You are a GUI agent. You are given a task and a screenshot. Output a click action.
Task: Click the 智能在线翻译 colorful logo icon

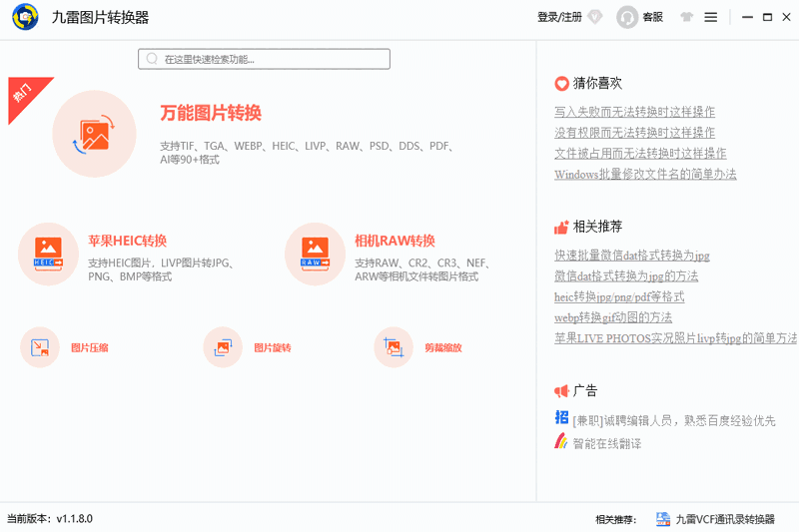(x=561, y=441)
